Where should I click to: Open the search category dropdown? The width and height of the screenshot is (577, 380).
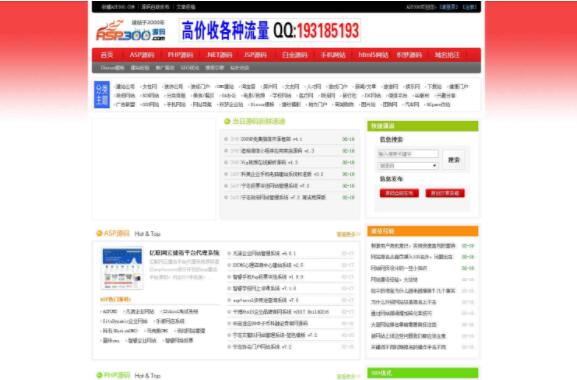(x=408, y=166)
